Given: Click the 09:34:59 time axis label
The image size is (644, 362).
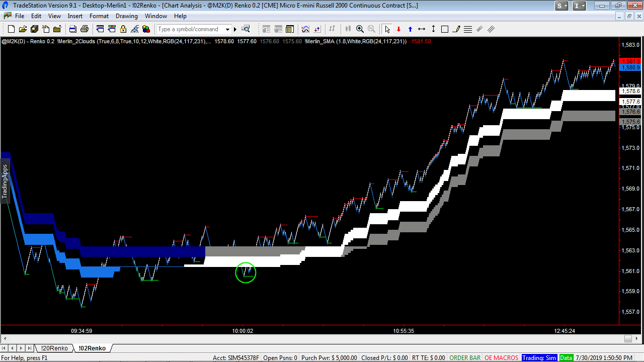Looking at the screenshot, I should tap(81, 331).
